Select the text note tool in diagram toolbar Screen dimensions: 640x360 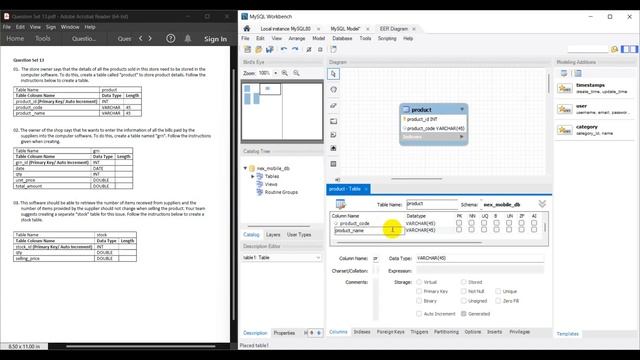coord(333,134)
